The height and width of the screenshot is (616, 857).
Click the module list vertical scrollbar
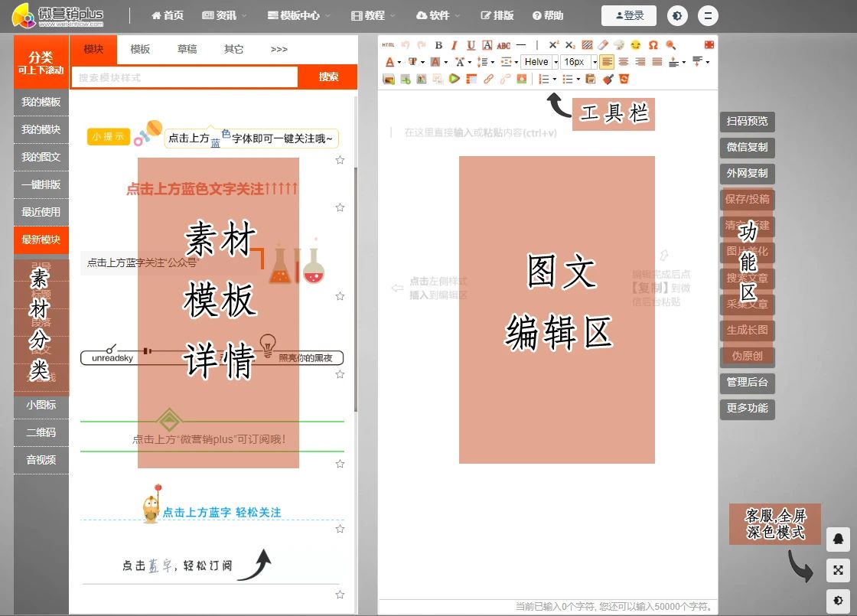(356, 290)
